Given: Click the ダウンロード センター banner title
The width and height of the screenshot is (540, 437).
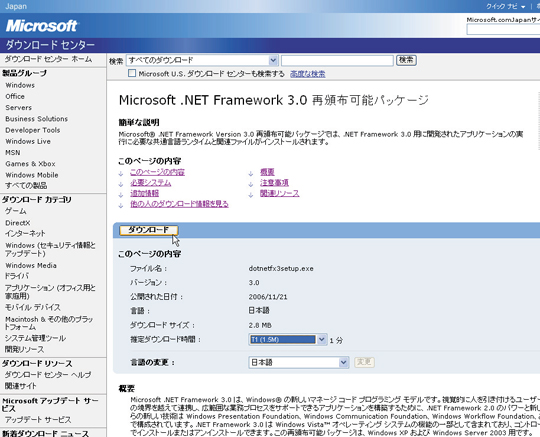Looking at the screenshot, I should (x=50, y=45).
